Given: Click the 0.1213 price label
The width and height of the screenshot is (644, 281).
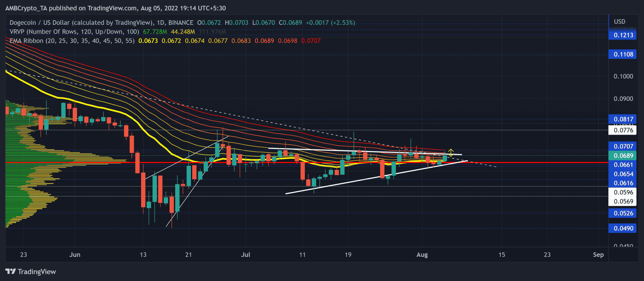Looking at the screenshot, I should click(622, 35).
